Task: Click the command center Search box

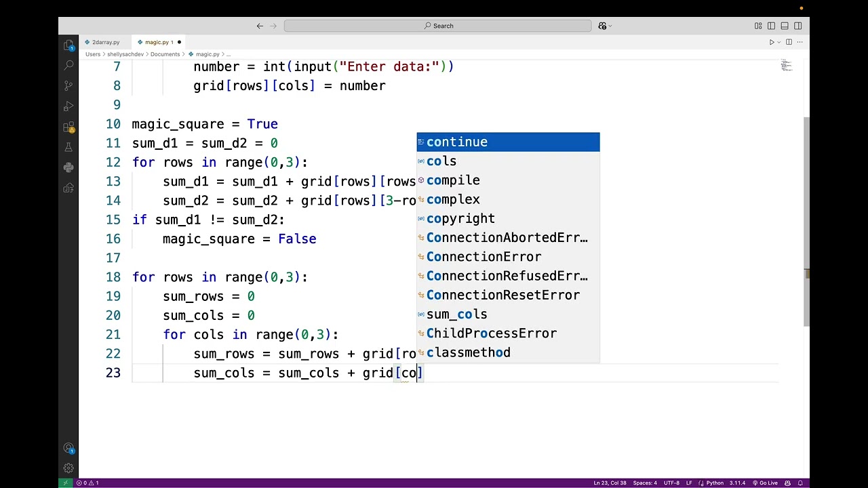Action: click(438, 26)
